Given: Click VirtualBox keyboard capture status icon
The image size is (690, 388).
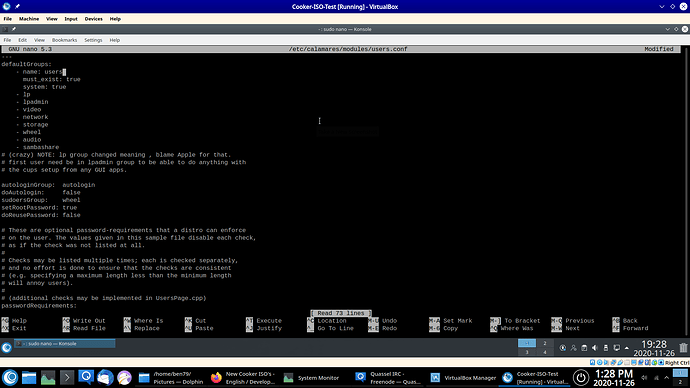Looking at the screenshot, I should pyautogui.click(x=661, y=362).
